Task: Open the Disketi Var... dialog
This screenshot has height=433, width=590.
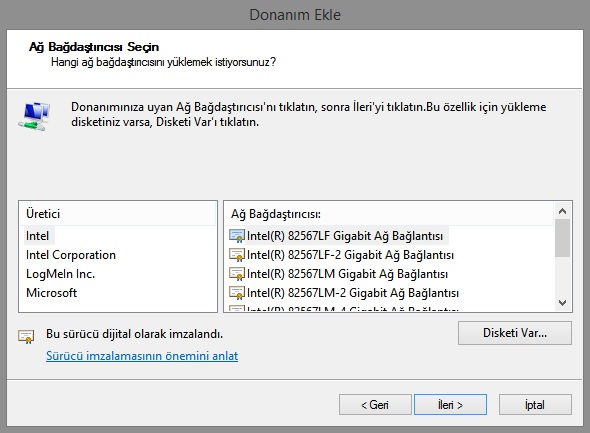Action: tap(515, 333)
